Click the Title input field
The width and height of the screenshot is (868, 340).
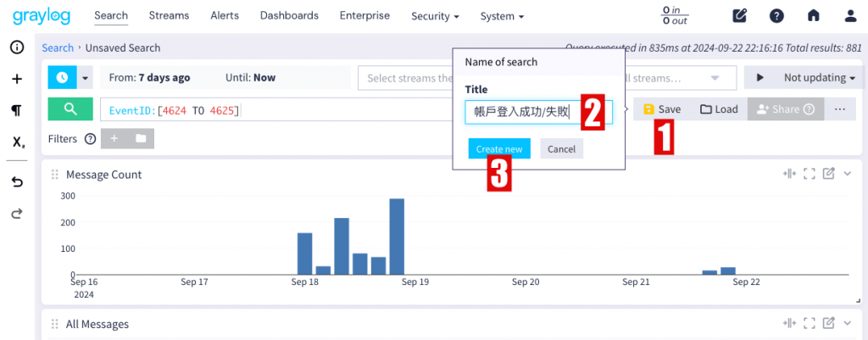538,113
